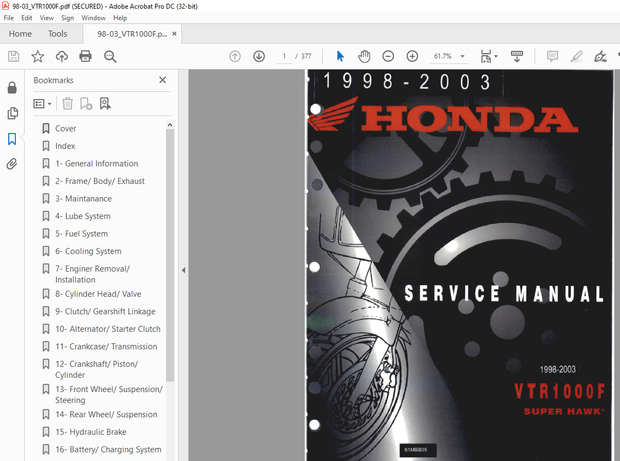Activate the Hand pan tool

point(364,57)
